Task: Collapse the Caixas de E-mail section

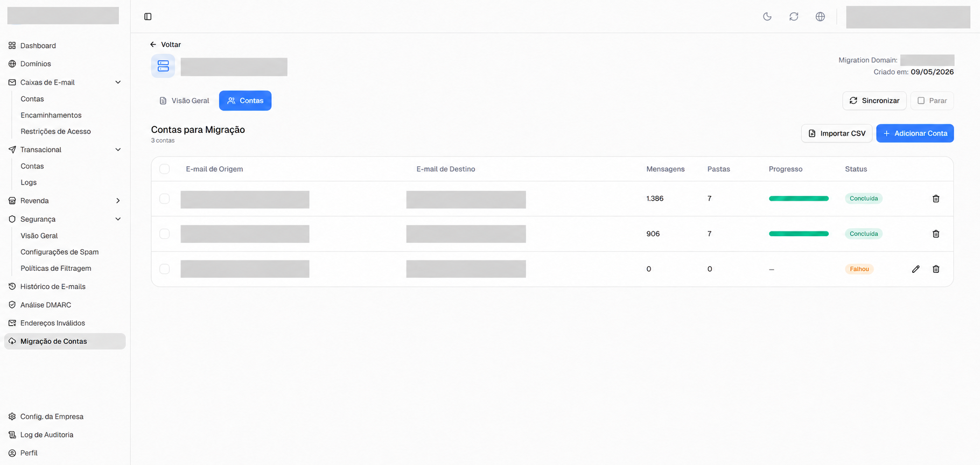Action: click(118, 82)
